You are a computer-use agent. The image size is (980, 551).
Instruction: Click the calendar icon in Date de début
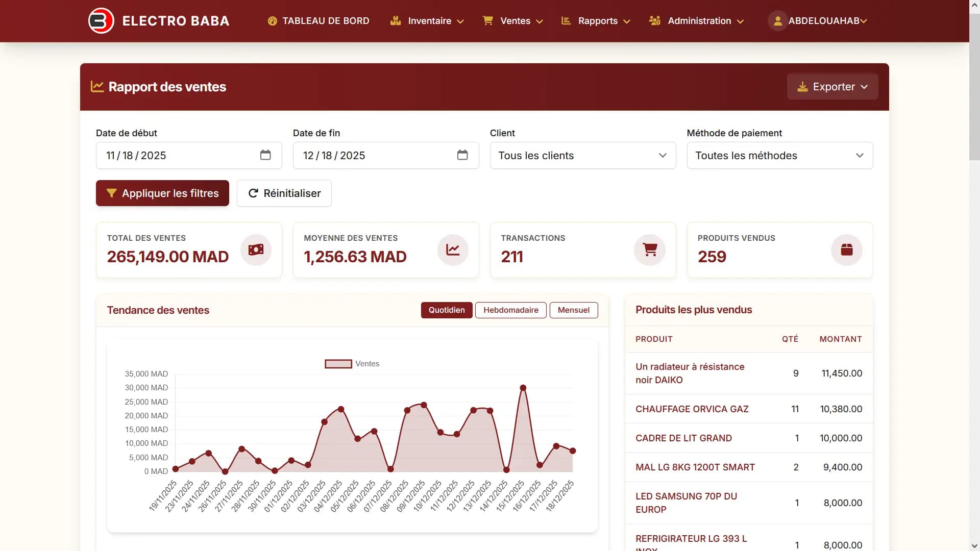265,155
